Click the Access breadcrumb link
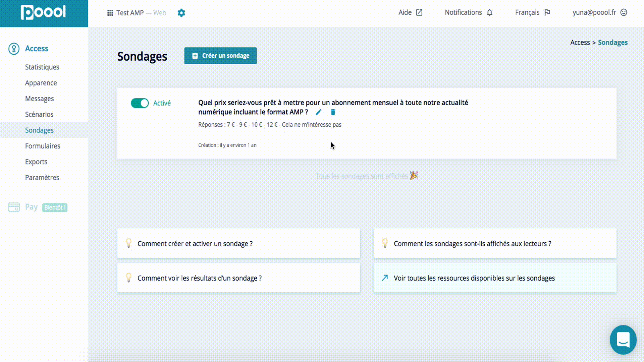 pos(580,43)
